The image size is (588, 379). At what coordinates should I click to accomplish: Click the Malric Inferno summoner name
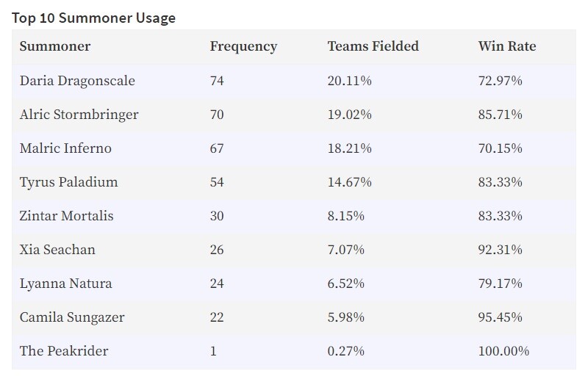tap(65, 148)
